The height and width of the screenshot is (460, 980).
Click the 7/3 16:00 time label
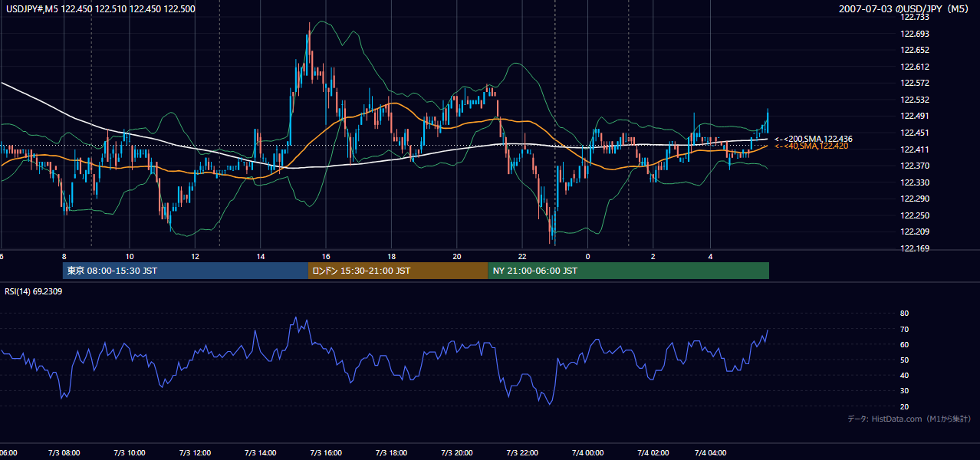click(x=326, y=453)
